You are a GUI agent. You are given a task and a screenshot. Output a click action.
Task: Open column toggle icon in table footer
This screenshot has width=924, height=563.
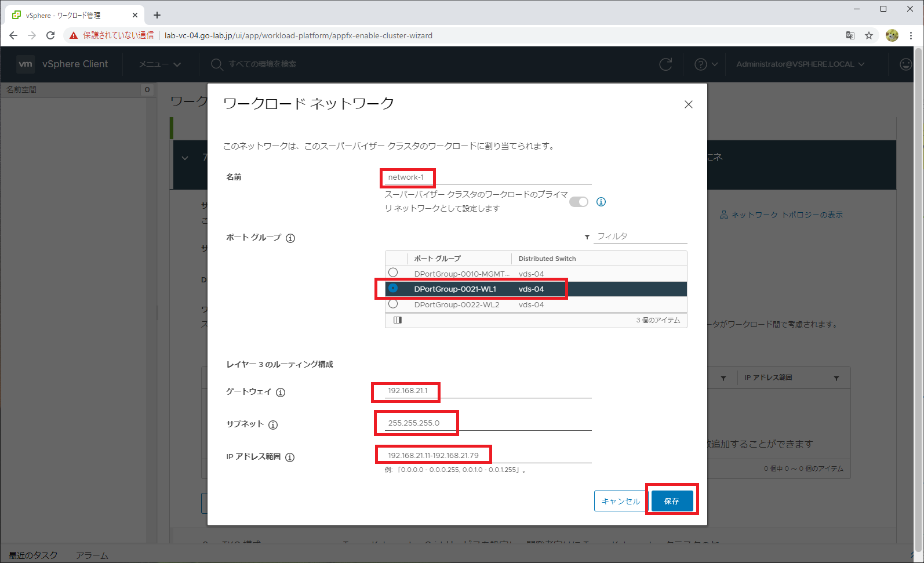point(398,320)
